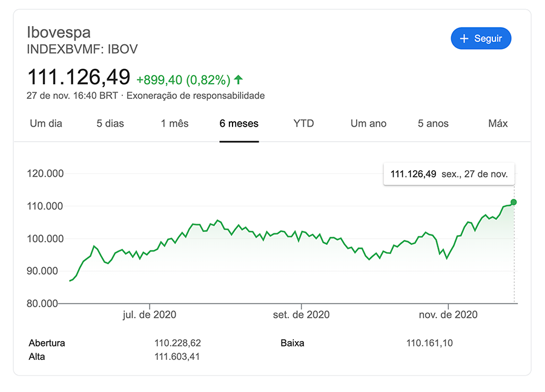Click the chart tooltip showing sex., 27 de nov.

point(449,174)
